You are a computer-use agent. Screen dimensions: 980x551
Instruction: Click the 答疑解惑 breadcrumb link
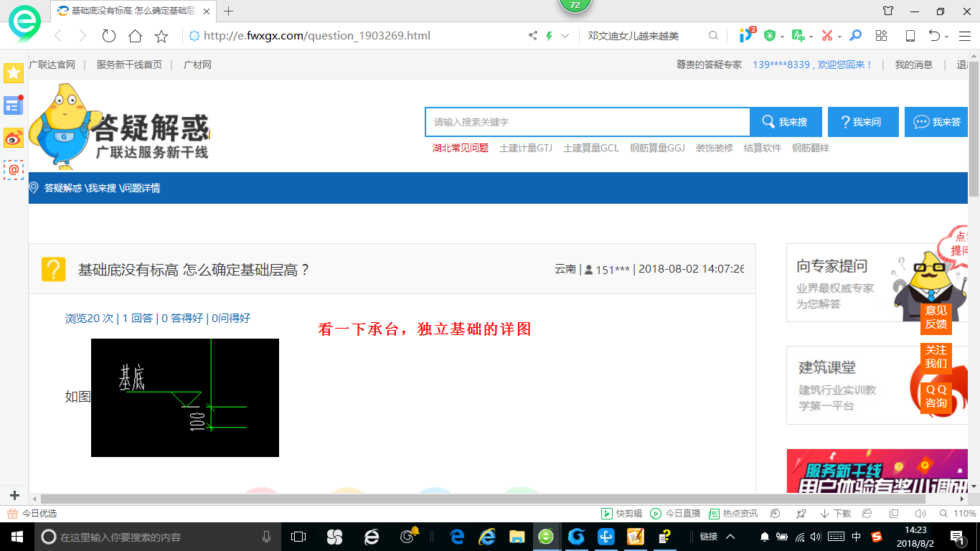click(63, 188)
